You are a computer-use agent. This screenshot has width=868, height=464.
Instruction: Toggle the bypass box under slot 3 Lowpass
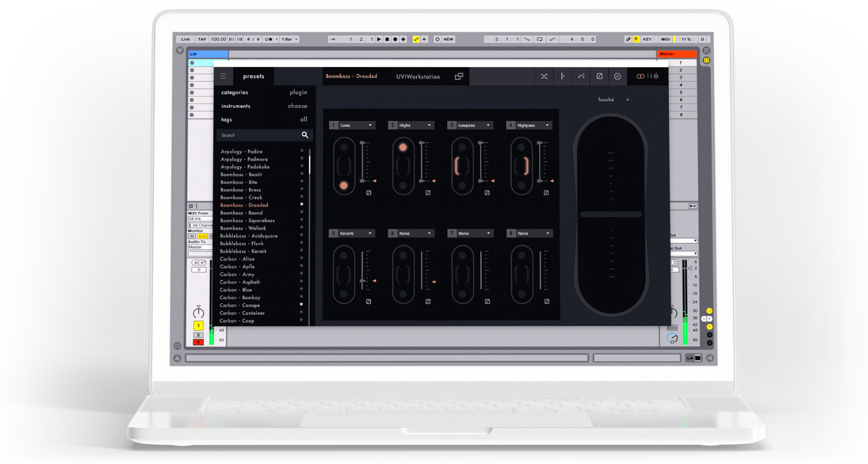tap(487, 193)
